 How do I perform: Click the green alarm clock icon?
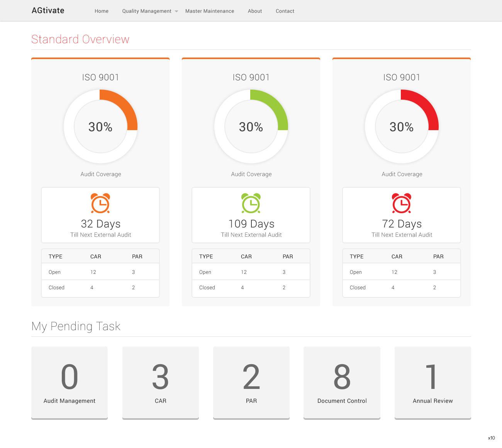click(x=251, y=203)
